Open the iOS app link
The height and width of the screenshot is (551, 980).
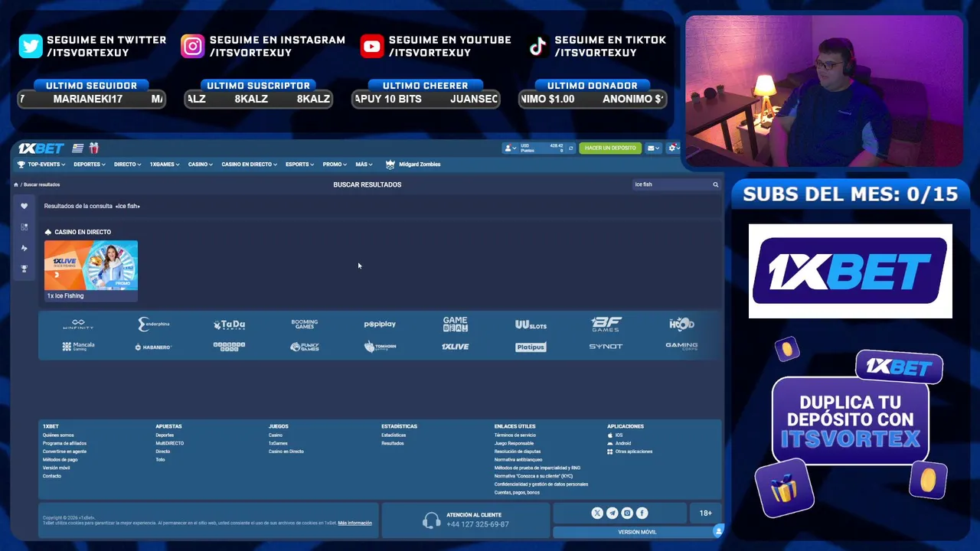pos(615,435)
